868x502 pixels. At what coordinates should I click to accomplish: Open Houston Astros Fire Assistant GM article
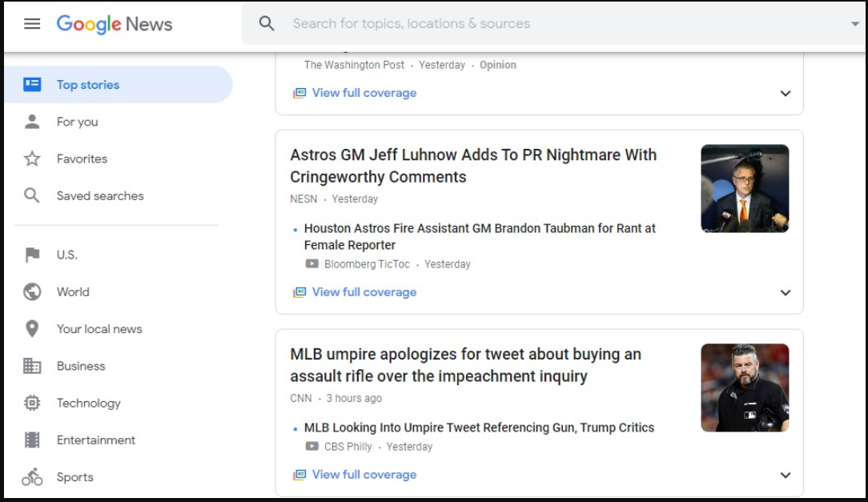(x=480, y=236)
